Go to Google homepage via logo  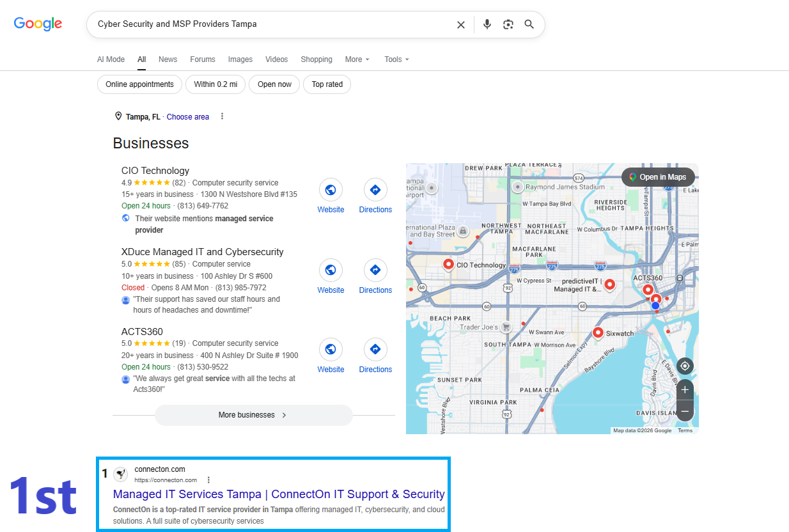38,24
